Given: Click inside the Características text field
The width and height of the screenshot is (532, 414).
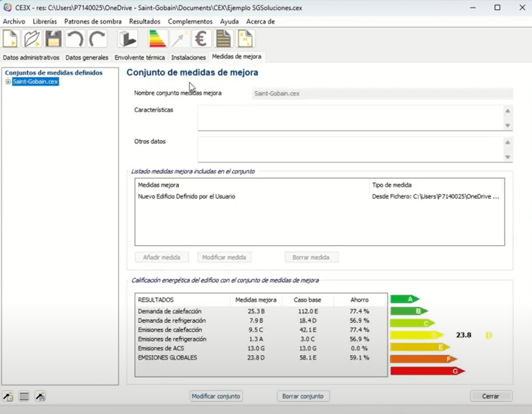Looking at the screenshot, I should [x=350, y=118].
